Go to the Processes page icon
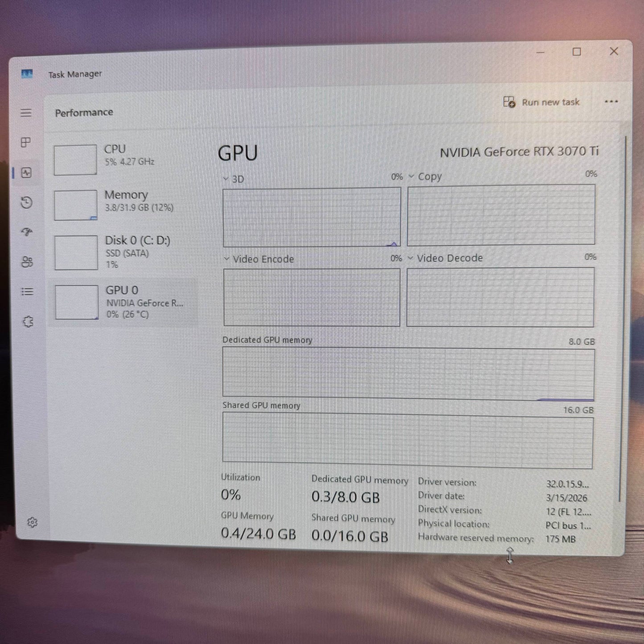The image size is (644, 644). pyautogui.click(x=26, y=143)
